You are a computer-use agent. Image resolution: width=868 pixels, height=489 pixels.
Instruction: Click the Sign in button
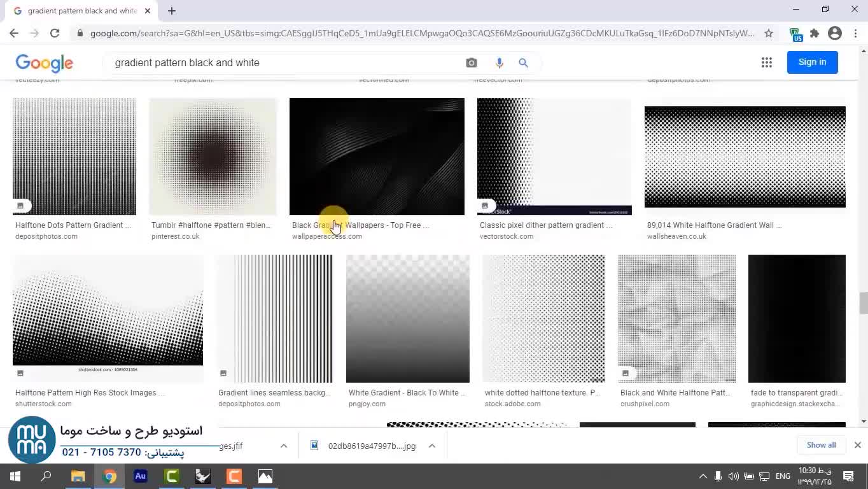[812, 62]
